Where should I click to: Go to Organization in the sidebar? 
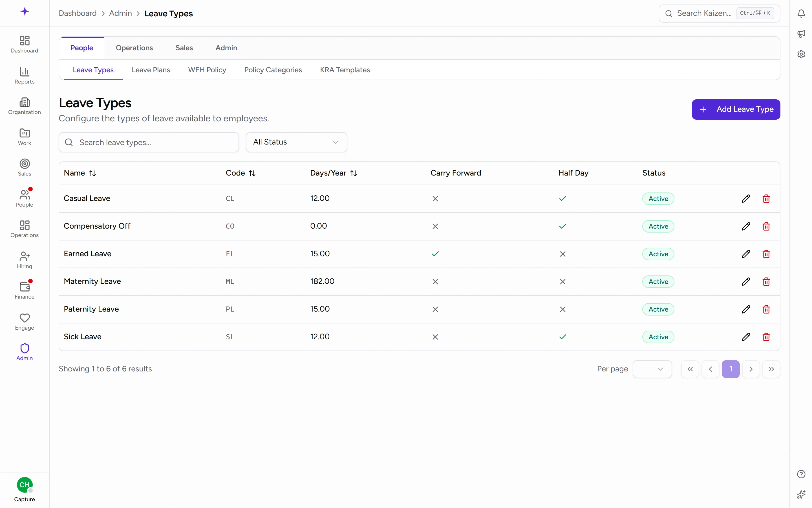[25, 106]
